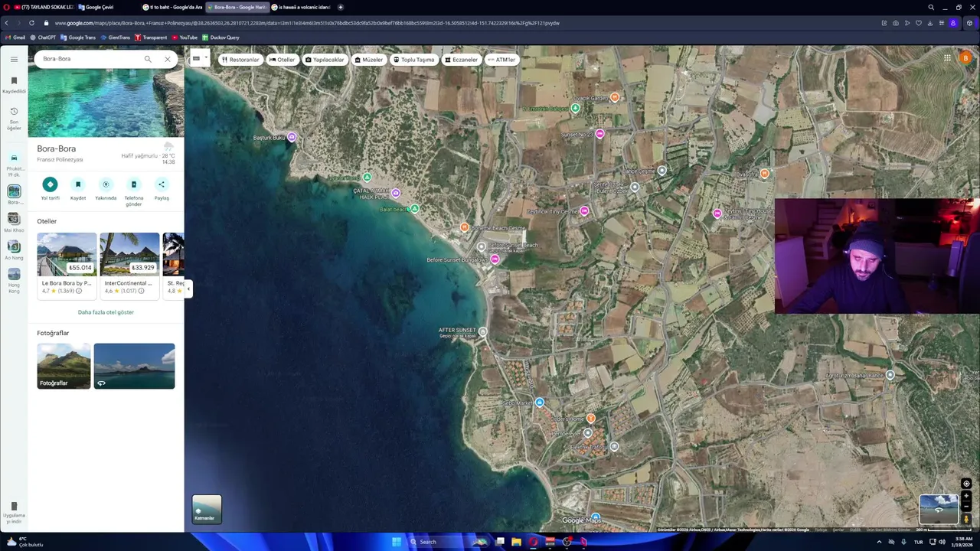Image resolution: width=980 pixels, height=551 pixels.
Task: Switch to hawaii volcanic island tab
Action: (x=301, y=7)
